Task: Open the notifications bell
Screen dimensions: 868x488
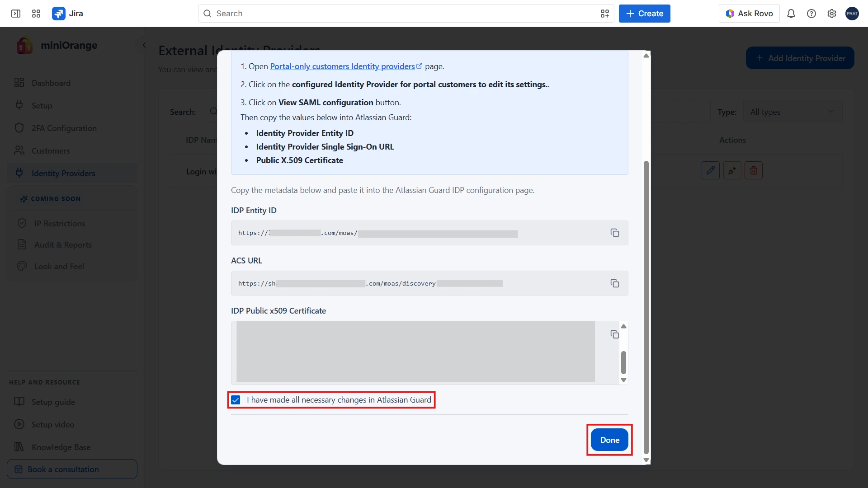Action: (791, 14)
